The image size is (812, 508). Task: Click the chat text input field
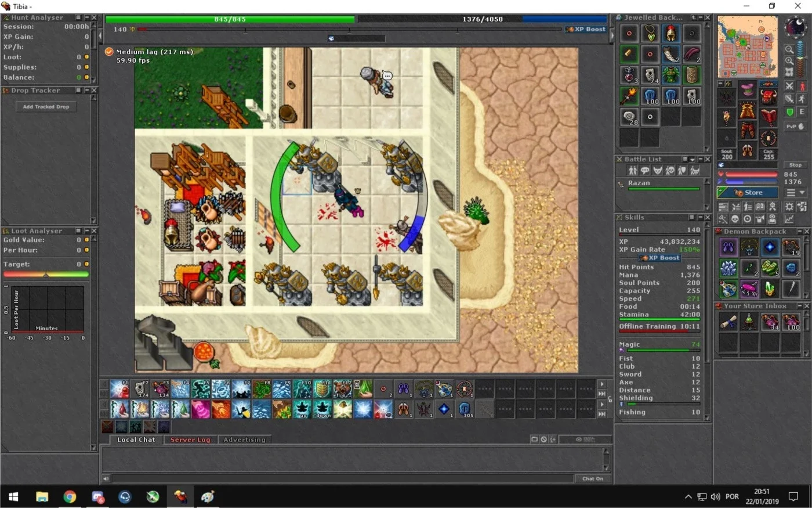coord(342,479)
